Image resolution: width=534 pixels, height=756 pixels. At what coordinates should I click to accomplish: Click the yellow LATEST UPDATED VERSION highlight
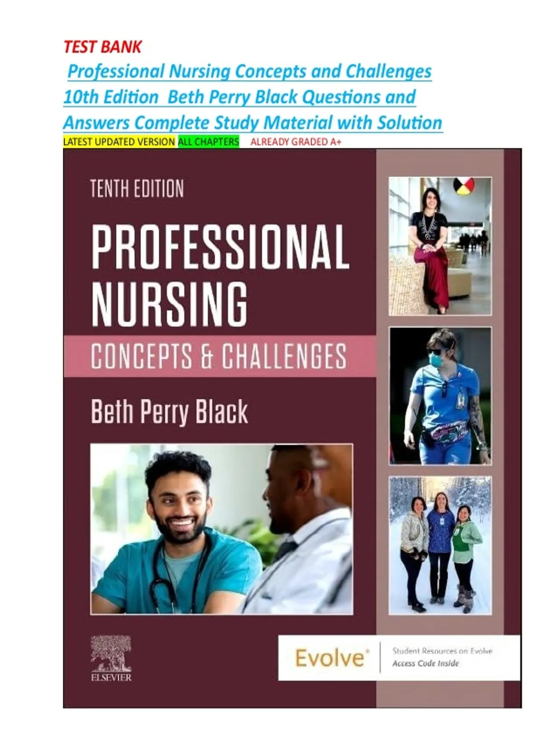(119, 142)
